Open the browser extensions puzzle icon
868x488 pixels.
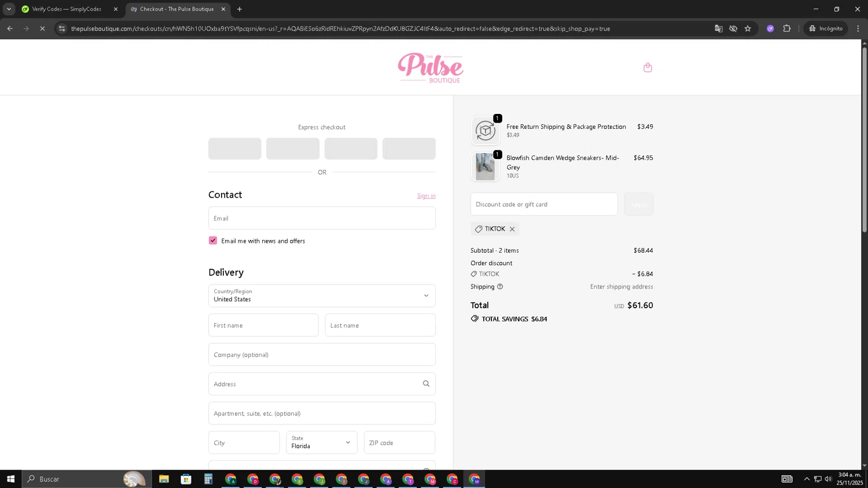point(787,28)
